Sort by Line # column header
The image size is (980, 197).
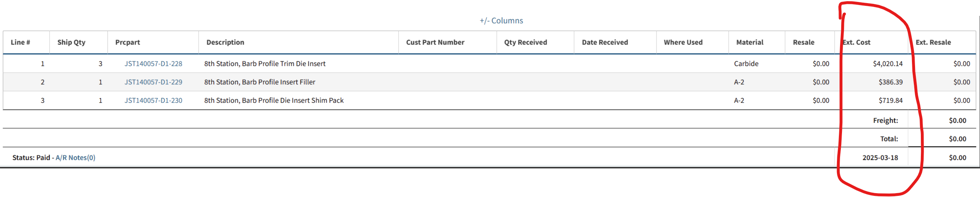coord(20,42)
